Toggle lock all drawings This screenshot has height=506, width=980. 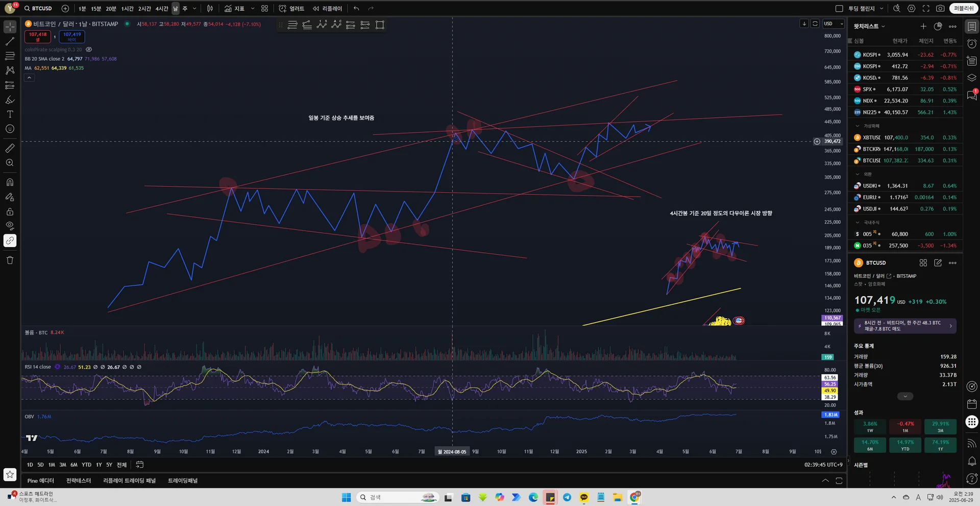point(10,211)
